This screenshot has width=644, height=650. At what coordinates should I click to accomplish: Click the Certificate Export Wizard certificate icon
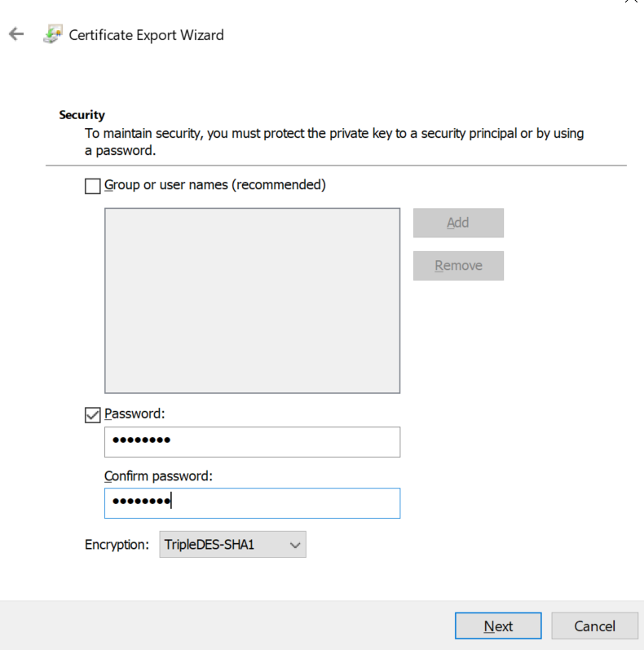click(53, 34)
